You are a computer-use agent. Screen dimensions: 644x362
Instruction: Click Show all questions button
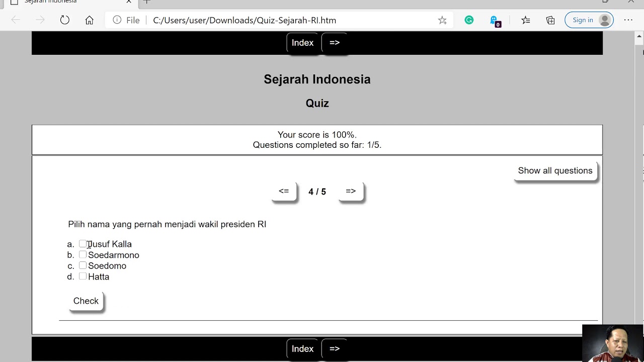click(x=555, y=171)
